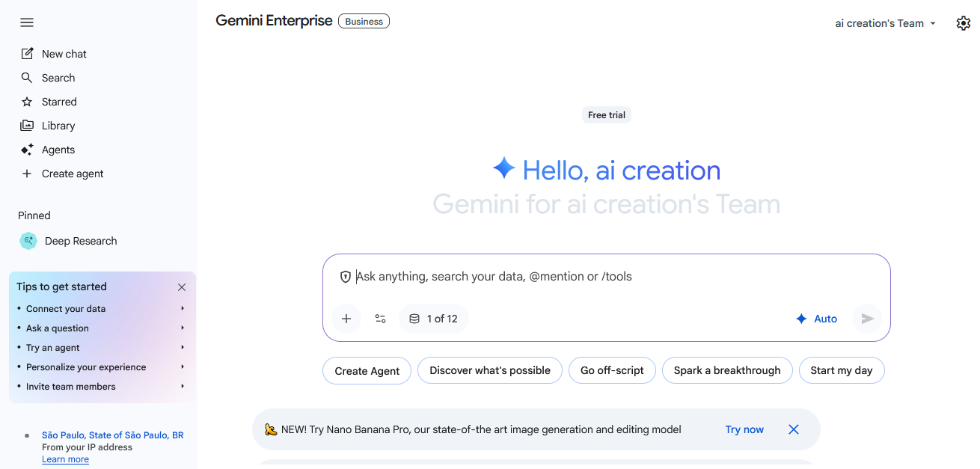Click the Go off-script chip
The width and height of the screenshot is (980, 469).
612,370
